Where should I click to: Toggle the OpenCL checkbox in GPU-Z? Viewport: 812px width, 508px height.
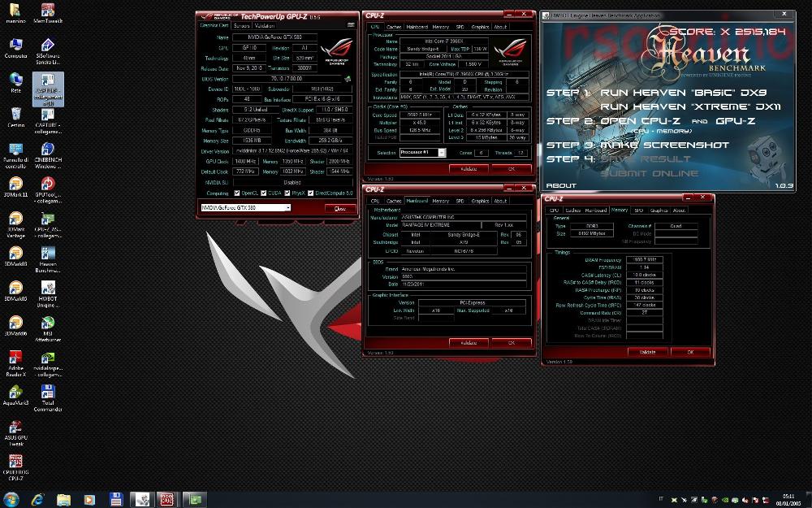pyautogui.click(x=236, y=193)
